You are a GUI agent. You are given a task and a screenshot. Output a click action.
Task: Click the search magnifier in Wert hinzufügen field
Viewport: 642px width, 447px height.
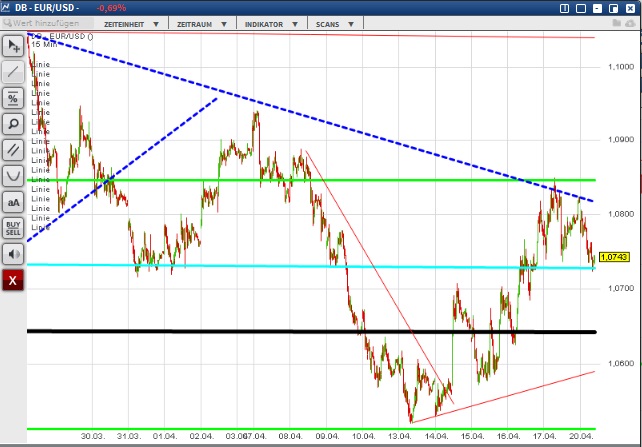click(x=7, y=23)
